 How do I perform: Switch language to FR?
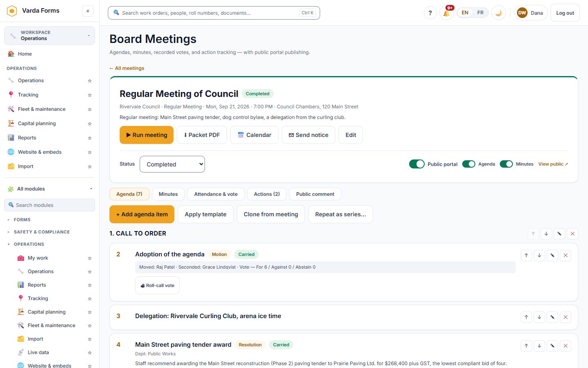480,13
